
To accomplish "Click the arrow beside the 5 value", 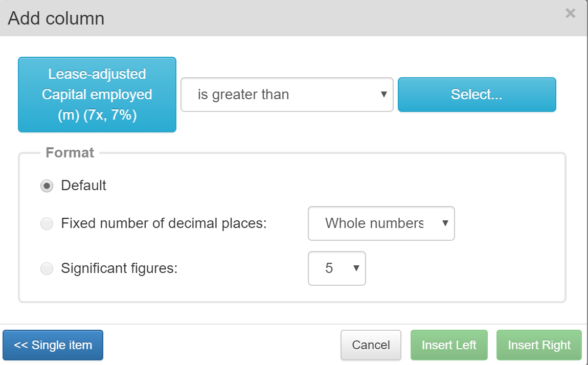I will [x=356, y=268].
